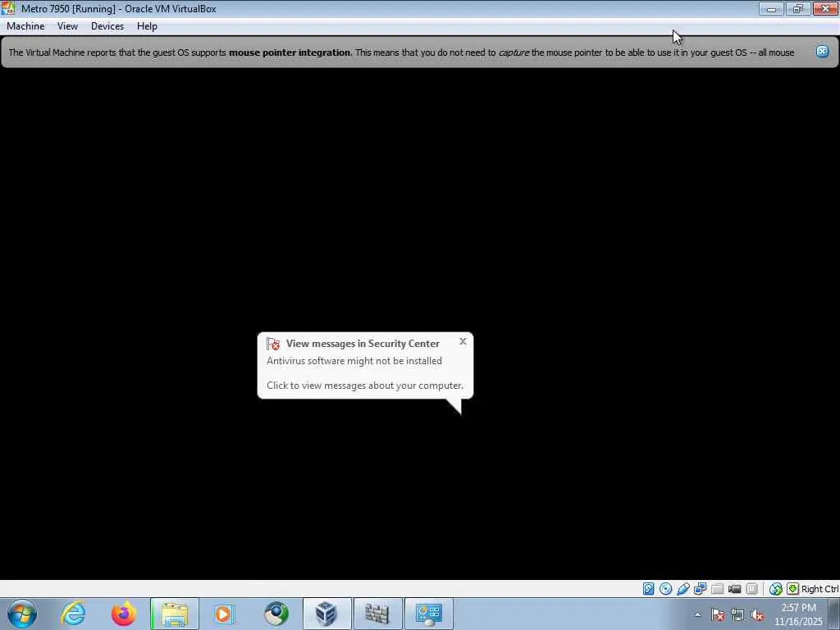
Task: Open the Machine menu
Action: coord(25,26)
